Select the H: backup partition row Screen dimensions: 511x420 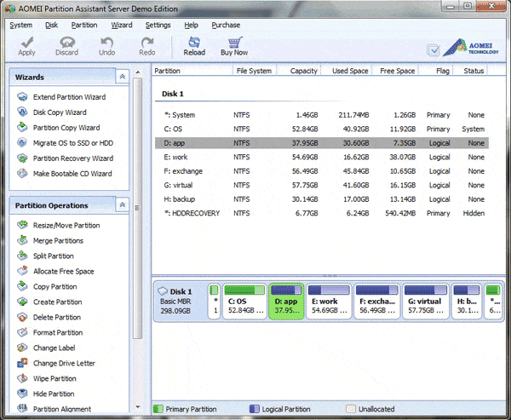(x=322, y=198)
